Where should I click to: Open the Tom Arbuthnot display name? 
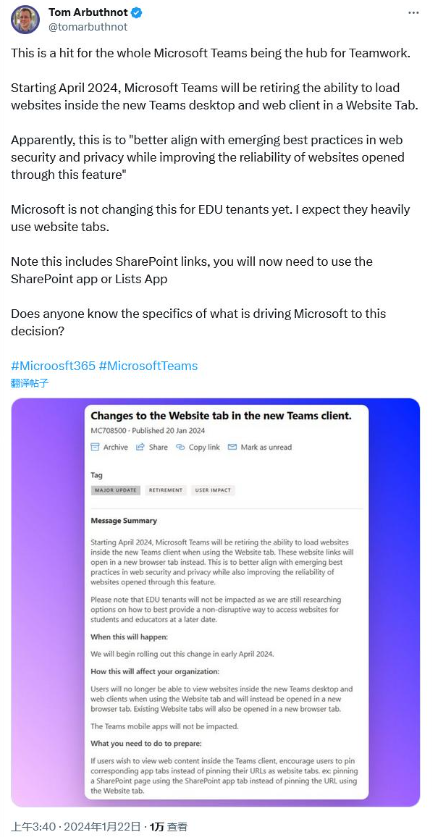point(89,12)
